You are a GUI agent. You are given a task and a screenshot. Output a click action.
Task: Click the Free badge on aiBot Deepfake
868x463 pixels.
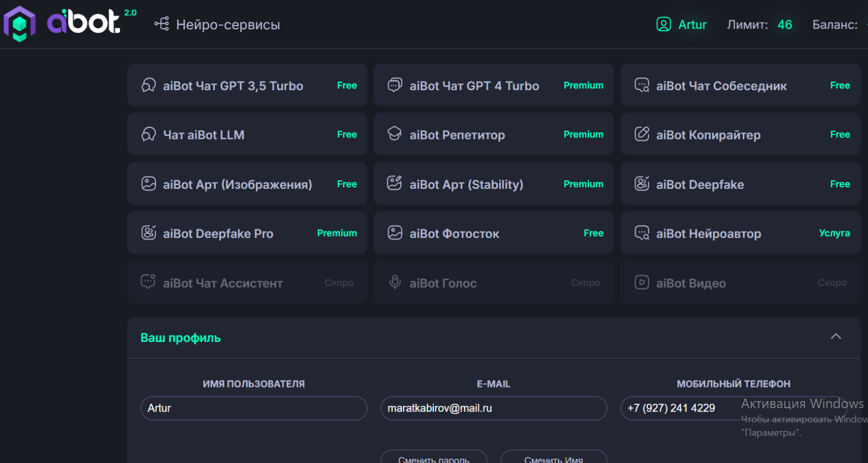point(840,184)
